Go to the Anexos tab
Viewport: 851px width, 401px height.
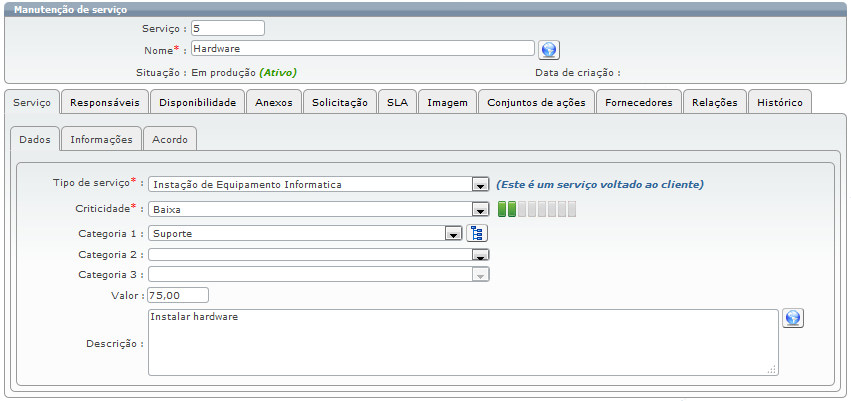click(x=273, y=102)
